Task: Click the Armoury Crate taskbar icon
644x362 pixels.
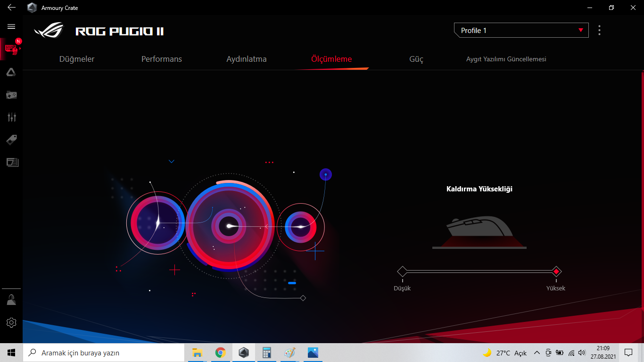Action: tap(243, 353)
